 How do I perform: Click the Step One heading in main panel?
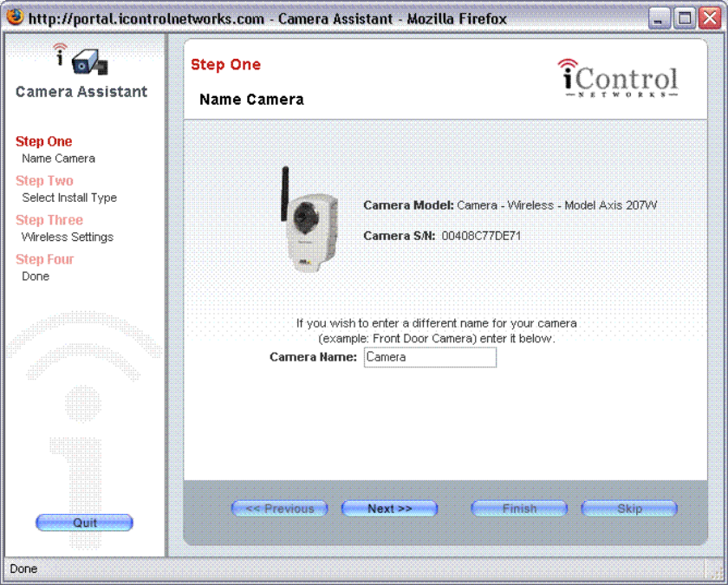225,64
